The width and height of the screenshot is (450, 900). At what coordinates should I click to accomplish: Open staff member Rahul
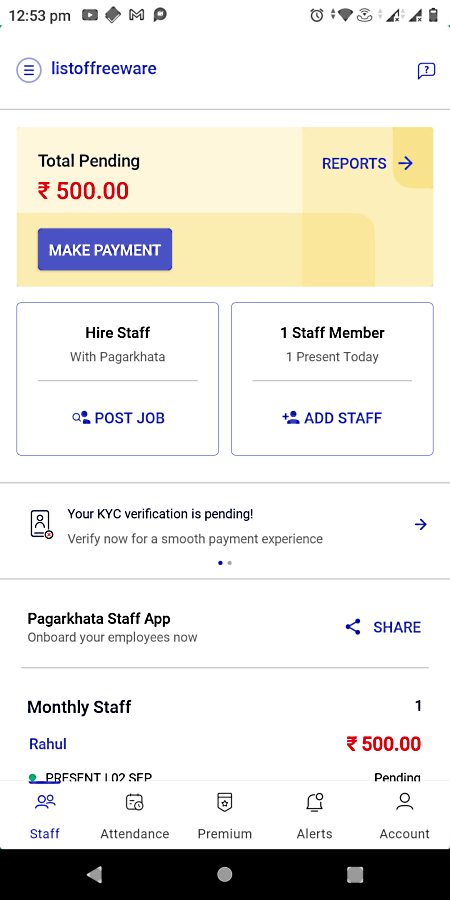pyautogui.click(x=48, y=744)
